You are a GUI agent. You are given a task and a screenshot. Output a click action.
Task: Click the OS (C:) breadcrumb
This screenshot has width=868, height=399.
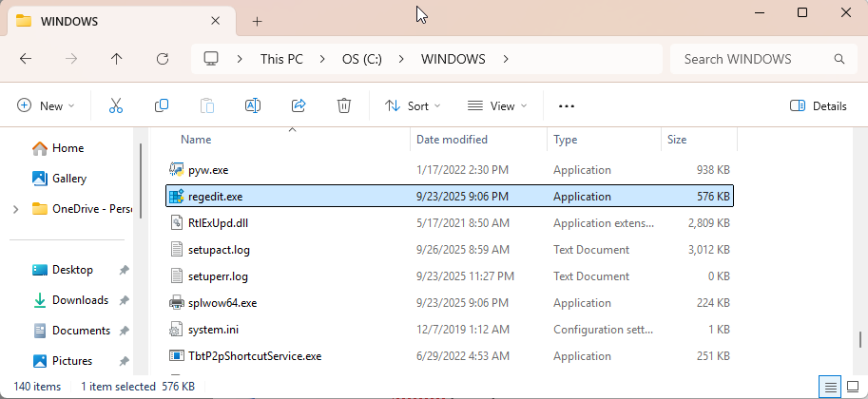click(361, 59)
